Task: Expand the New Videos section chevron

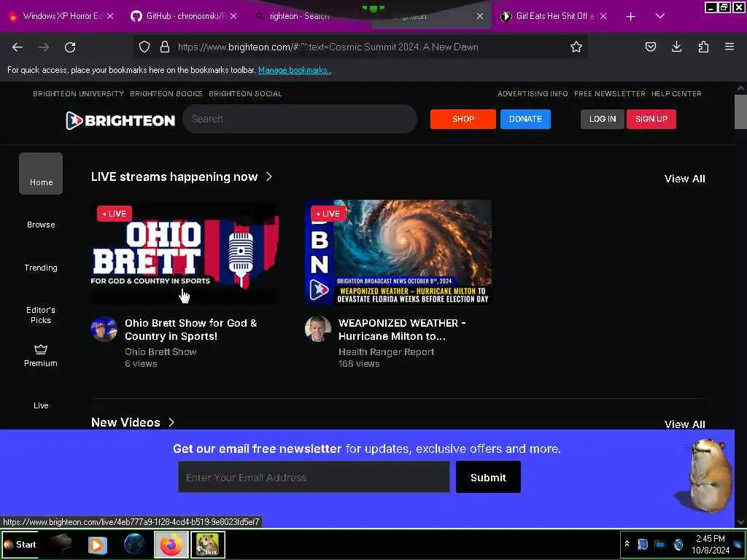Action: (171, 422)
